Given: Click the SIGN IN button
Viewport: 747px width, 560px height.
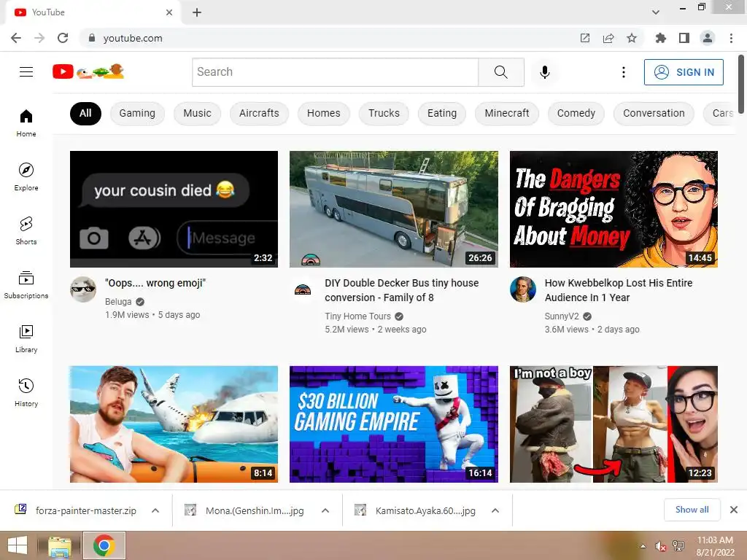Looking at the screenshot, I should point(684,72).
